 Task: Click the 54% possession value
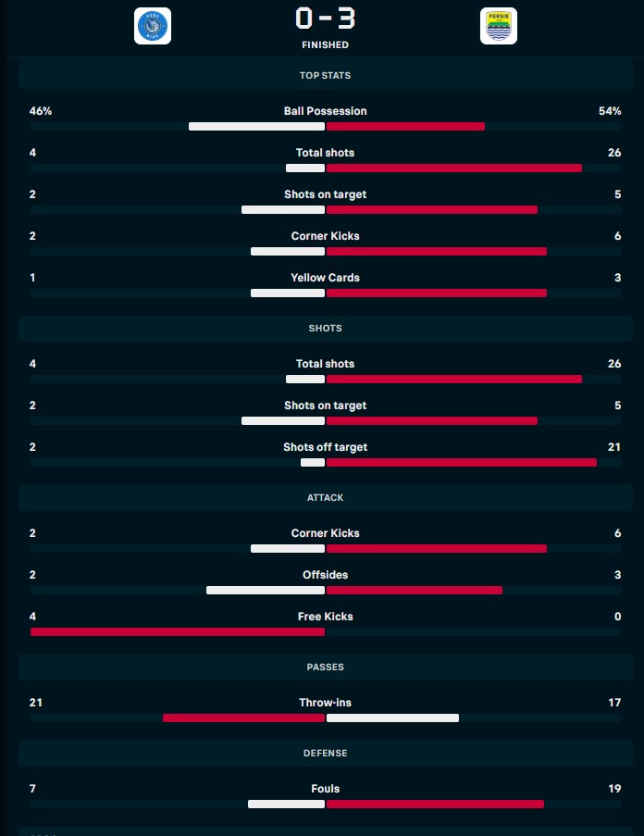610,111
